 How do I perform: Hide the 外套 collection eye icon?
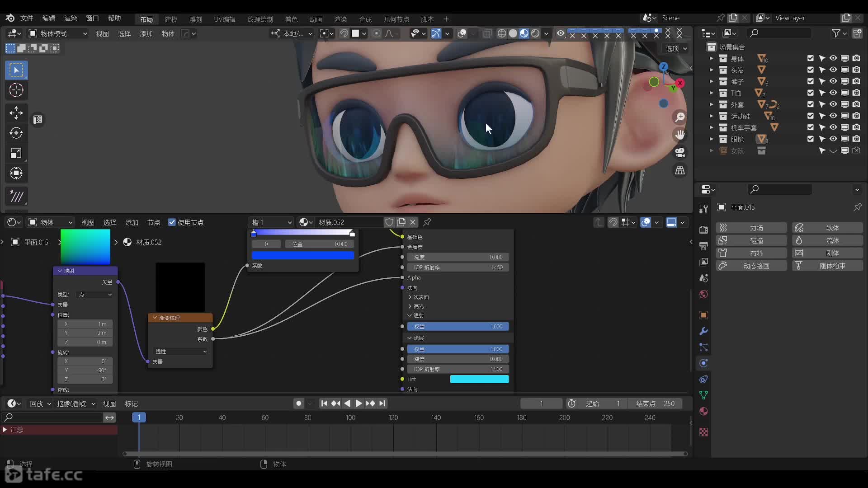click(833, 105)
